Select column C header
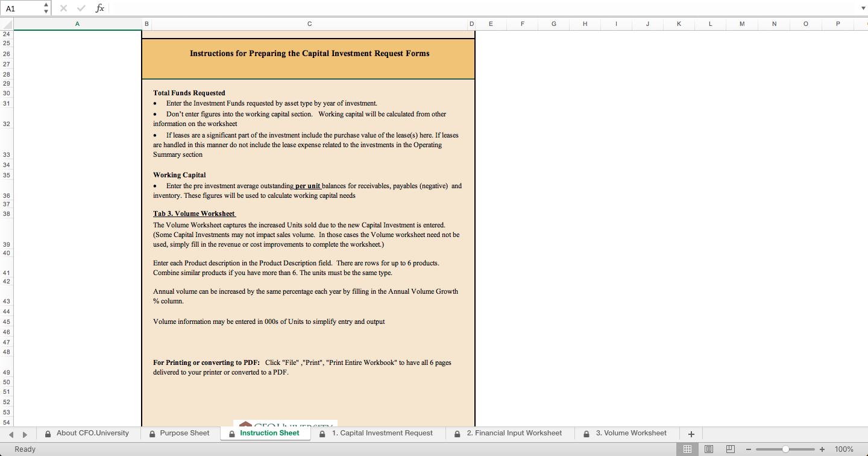868x456 pixels. click(309, 24)
